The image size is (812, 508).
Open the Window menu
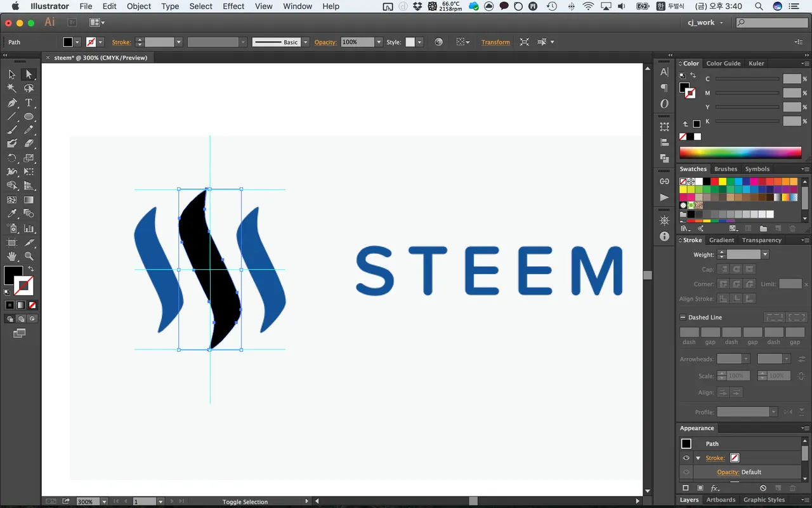[298, 6]
